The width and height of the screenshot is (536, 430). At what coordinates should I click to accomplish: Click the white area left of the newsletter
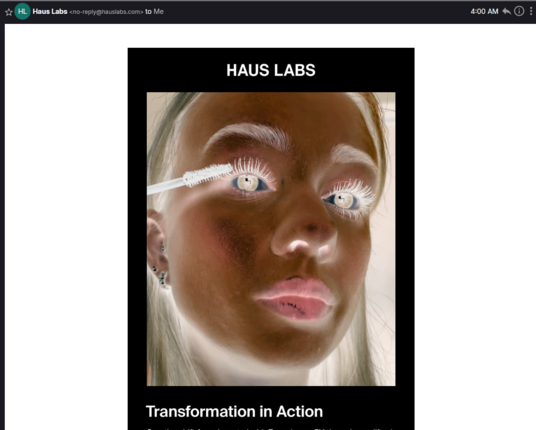(x=66, y=227)
